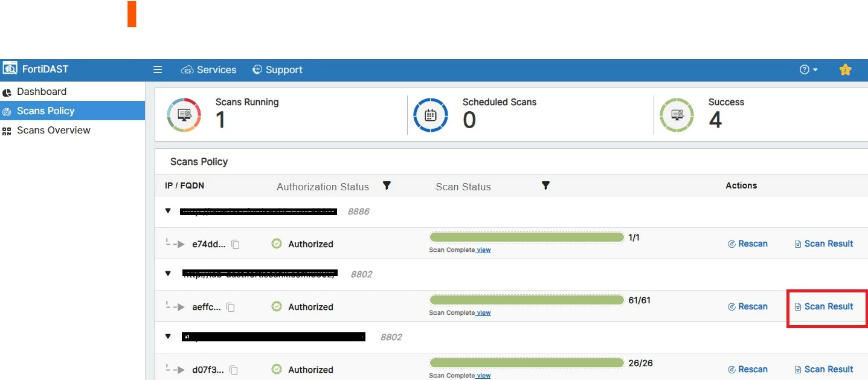This screenshot has height=380, width=868.
Task: Collapse the group row with port 8886
Action: click(168, 211)
